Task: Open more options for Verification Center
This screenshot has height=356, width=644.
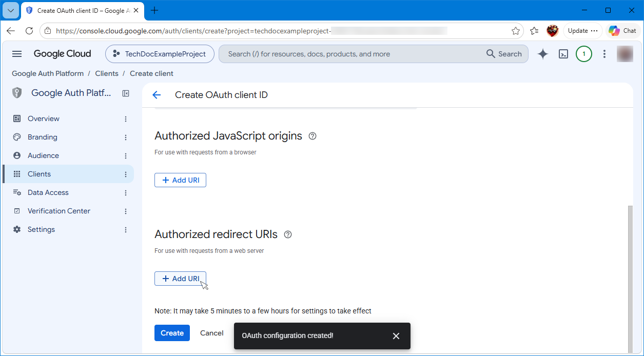Action: click(x=126, y=211)
